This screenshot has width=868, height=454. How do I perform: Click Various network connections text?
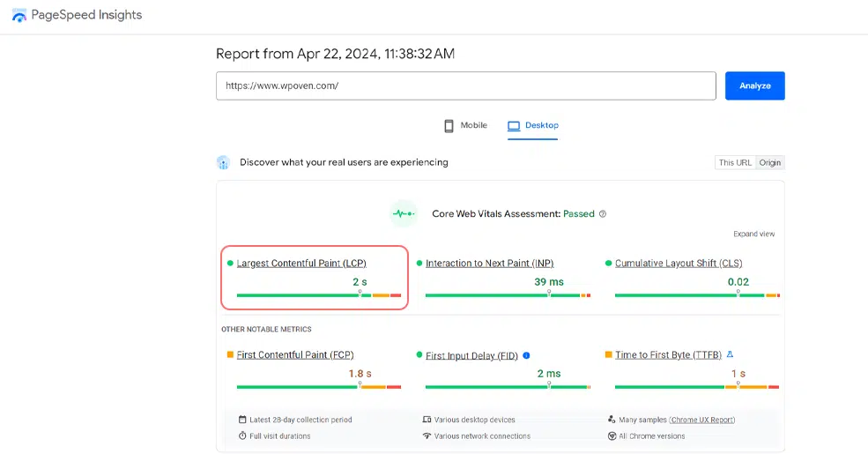(482, 436)
